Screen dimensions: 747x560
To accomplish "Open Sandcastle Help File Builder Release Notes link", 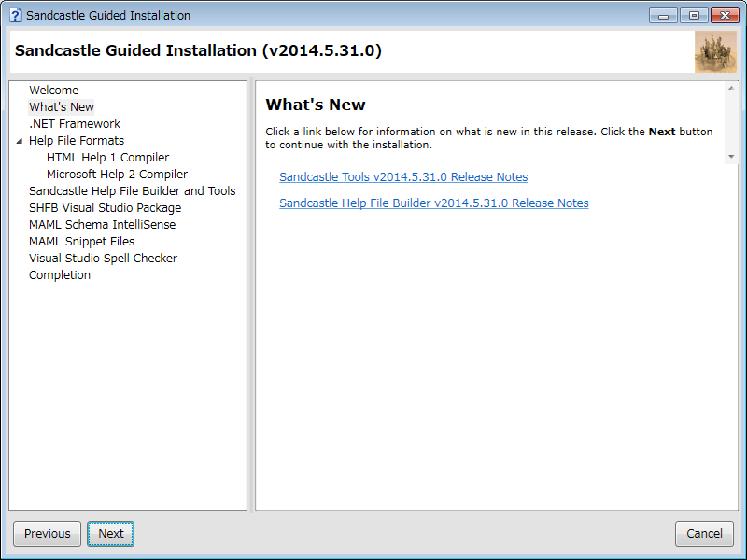I will coord(433,203).
